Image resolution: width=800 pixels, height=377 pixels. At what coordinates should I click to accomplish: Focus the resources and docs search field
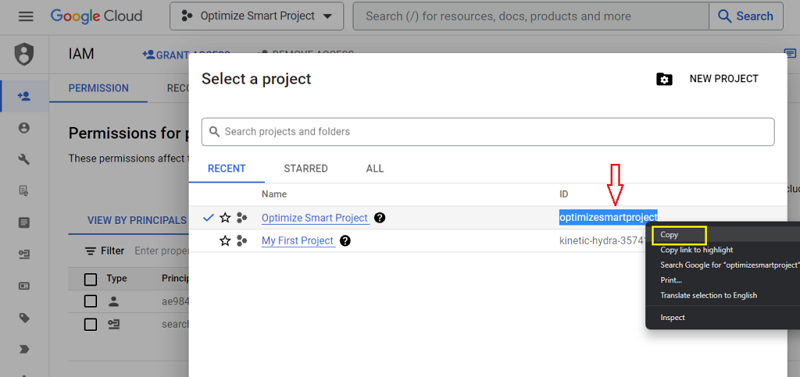click(531, 16)
